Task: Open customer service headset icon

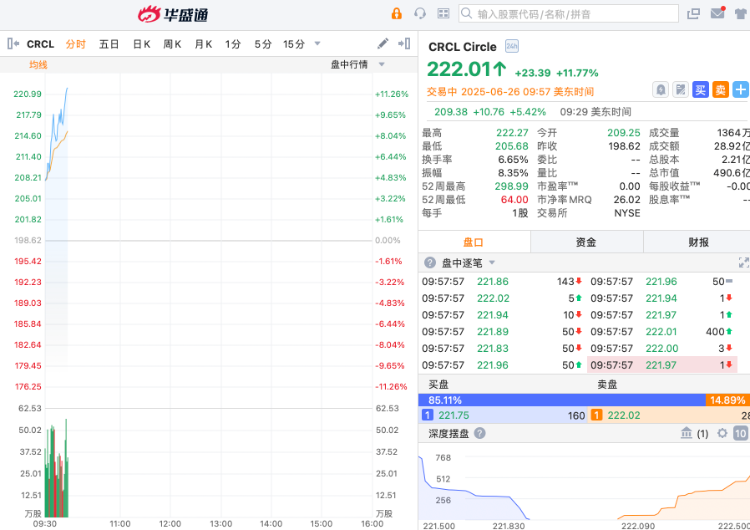Action: tap(420, 14)
